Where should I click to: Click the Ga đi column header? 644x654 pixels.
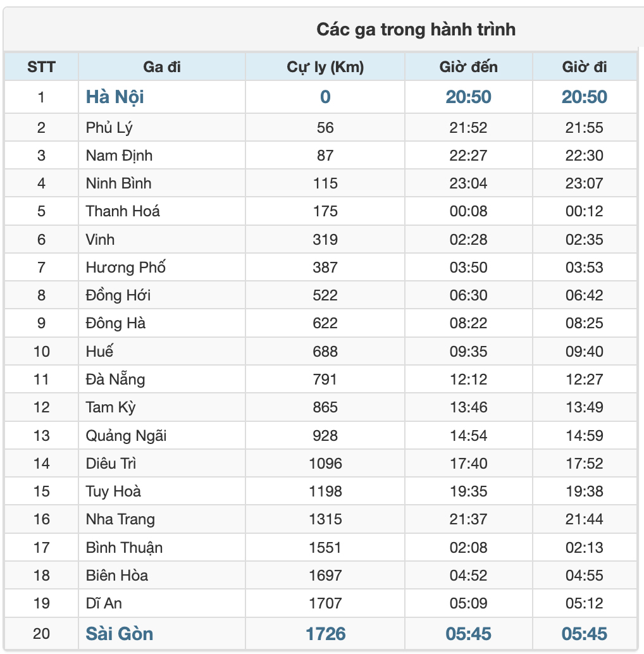(162, 67)
